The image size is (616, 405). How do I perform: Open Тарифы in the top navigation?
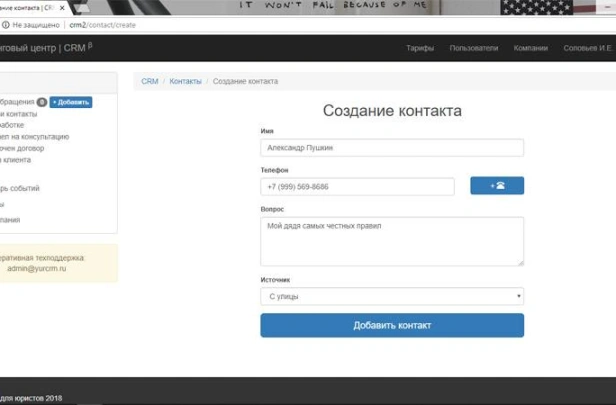[x=420, y=48]
